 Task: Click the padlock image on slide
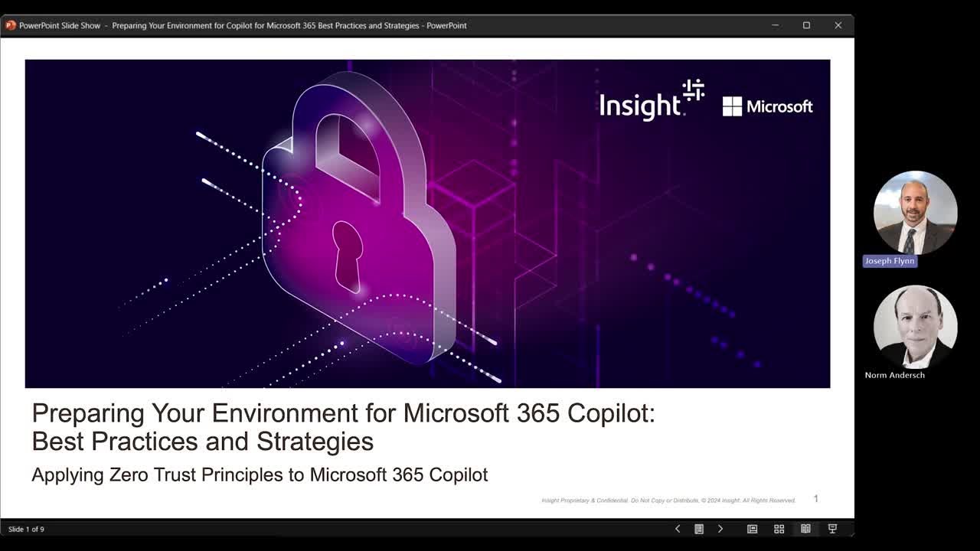pos(358,217)
